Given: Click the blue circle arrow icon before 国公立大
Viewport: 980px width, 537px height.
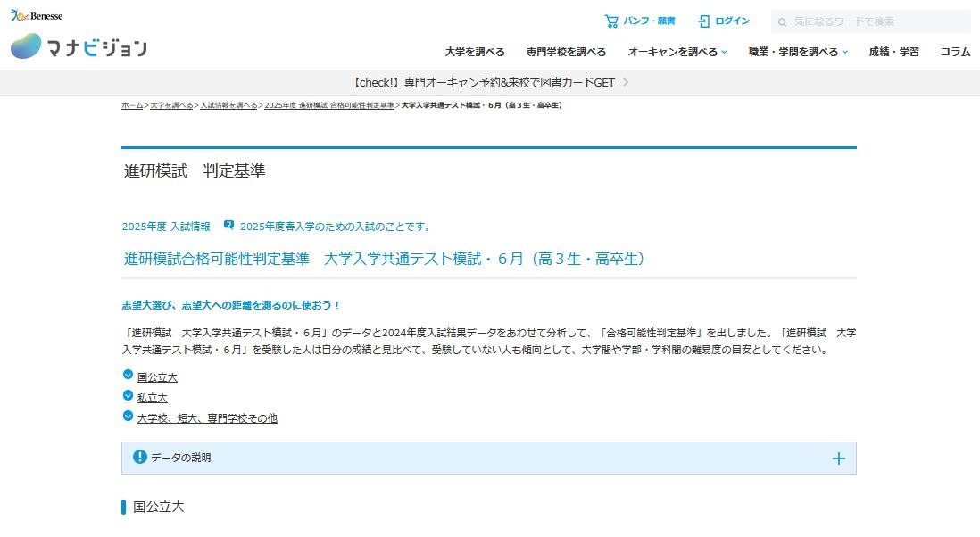Looking at the screenshot, I should point(129,376).
